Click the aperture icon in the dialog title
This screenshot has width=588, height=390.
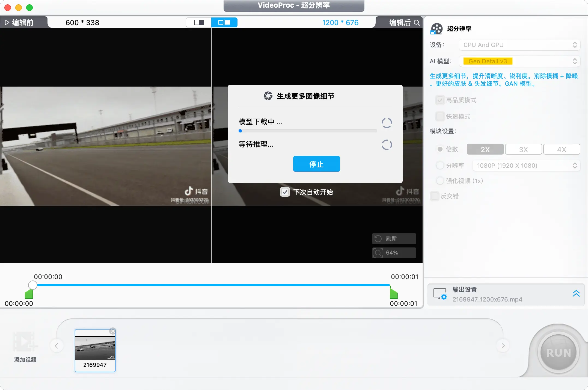coord(268,96)
